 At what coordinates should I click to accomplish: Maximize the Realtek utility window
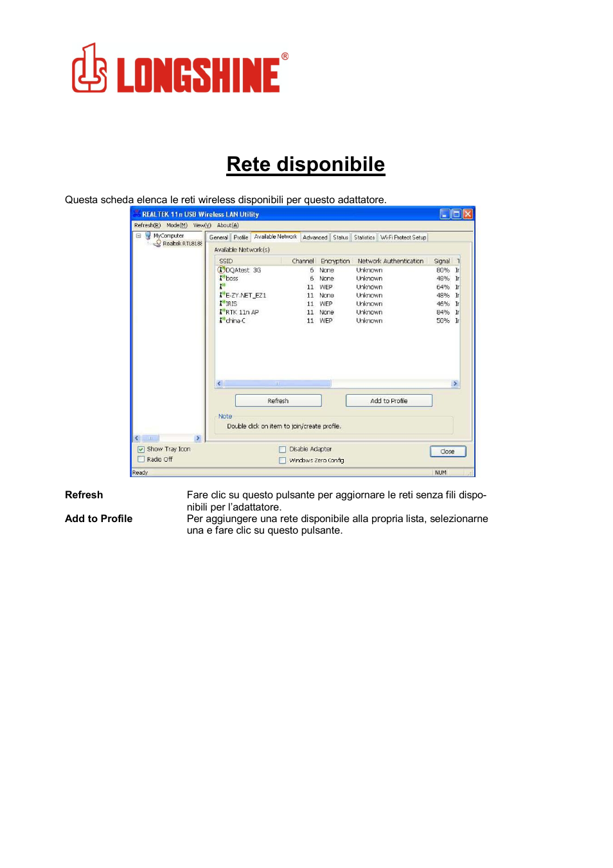tap(456, 214)
